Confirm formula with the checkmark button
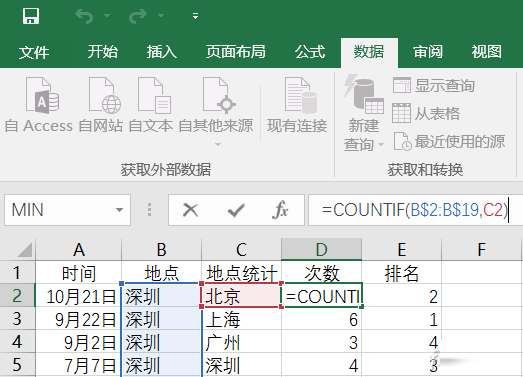 [236, 210]
